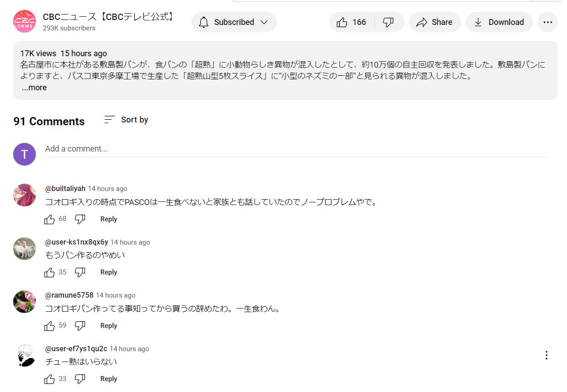Click the 91 Comments heading

(x=49, y=121)
